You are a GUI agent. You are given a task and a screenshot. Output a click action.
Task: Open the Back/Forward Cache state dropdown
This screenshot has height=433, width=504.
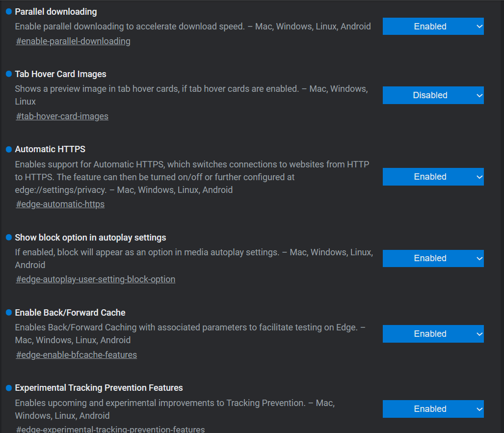[x=433, y=334]
